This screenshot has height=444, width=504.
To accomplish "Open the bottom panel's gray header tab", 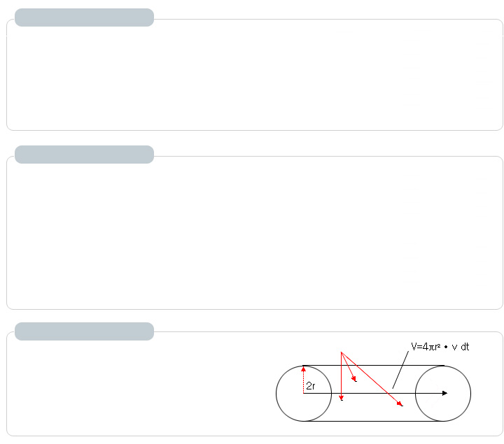I will pyautogui.click(x=84, y=331).
